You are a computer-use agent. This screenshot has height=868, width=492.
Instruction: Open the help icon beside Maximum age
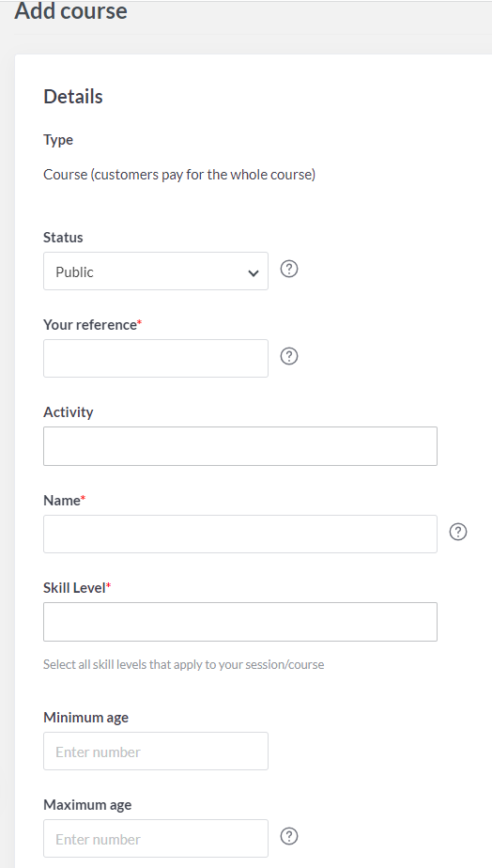(x=289, y=836)
